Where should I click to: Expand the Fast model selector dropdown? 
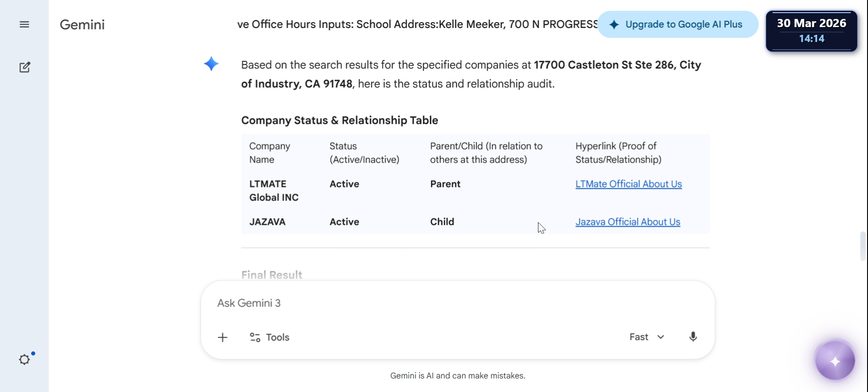[x=646, y=337]
